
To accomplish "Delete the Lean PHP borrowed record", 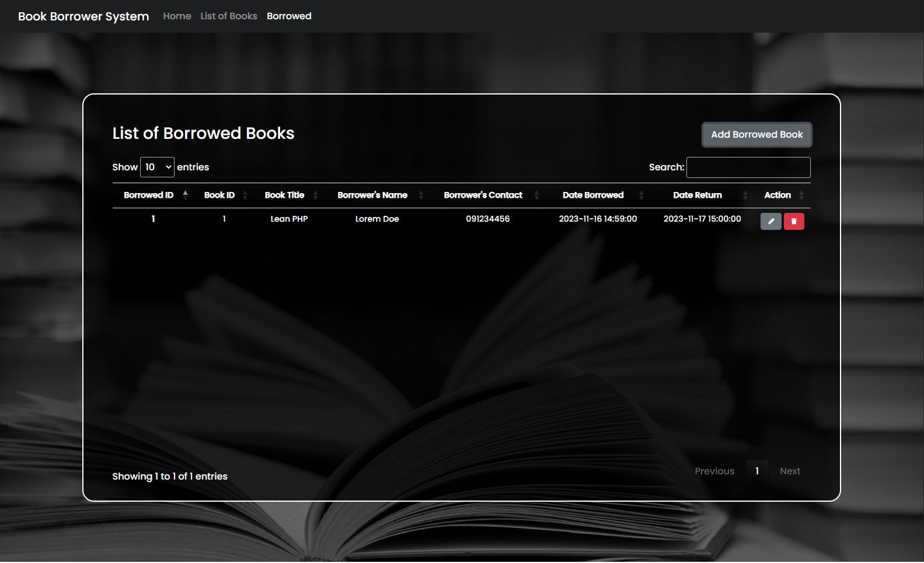I will click(794, 221).
